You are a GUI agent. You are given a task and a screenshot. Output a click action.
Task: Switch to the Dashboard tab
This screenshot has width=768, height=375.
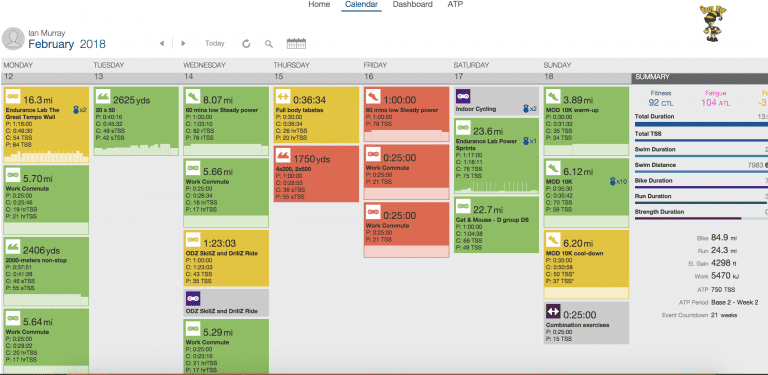point(412,4)
